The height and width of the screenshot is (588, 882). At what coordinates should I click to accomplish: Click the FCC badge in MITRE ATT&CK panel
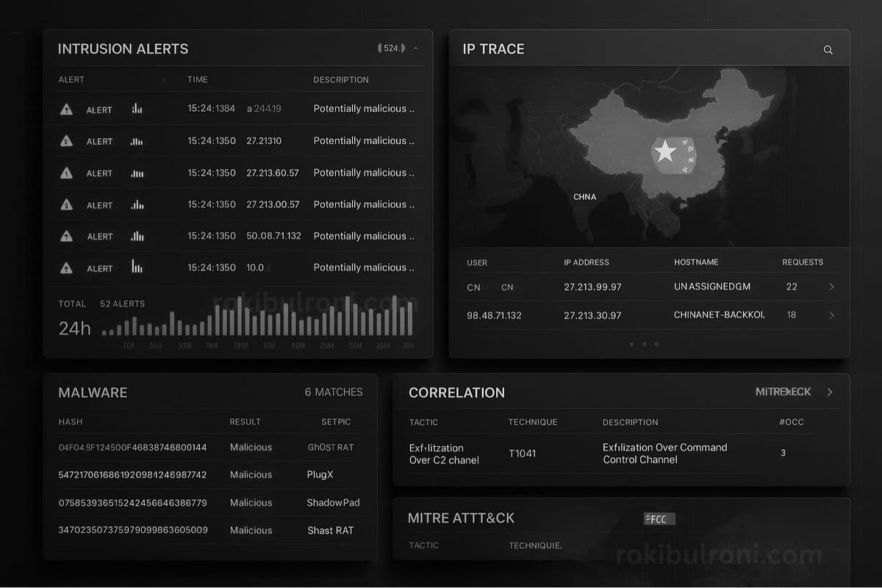(x=659, y=519)
